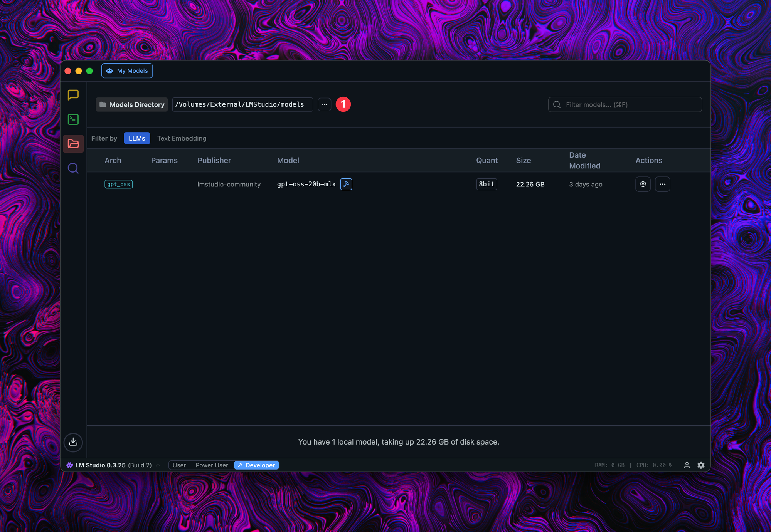771x532 pixels.
Task: Open the Developer terminal sidebar icon
Action: [x=73, y=119]
